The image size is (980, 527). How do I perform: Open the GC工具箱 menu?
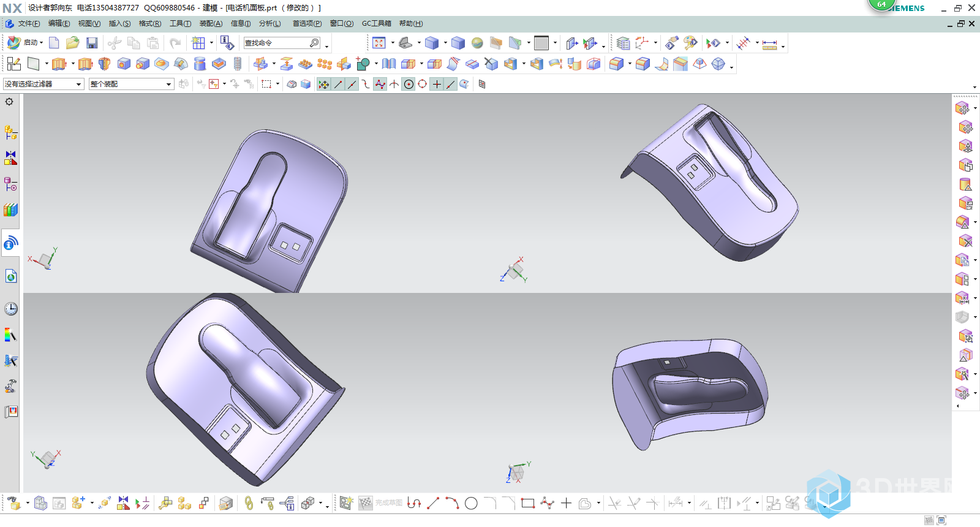point(376,23)
